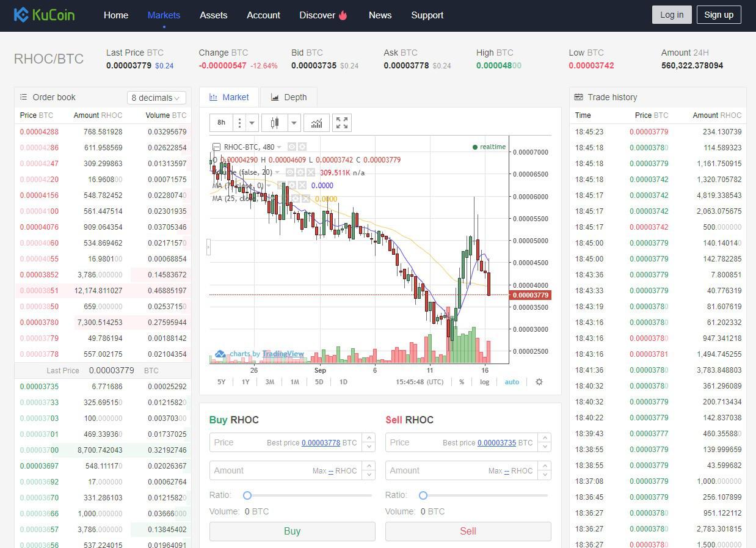756x548 pixels.
Task: Switch to the Market tab
Action: (229, 97)
